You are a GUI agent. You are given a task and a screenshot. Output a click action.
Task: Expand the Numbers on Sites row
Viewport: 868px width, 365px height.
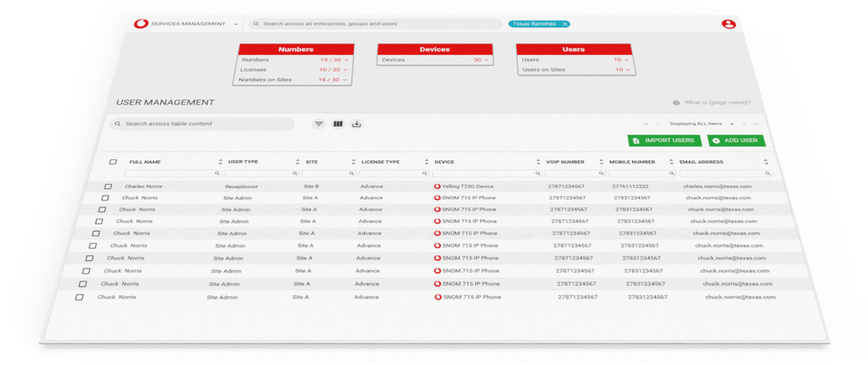(x=346, y=80)
